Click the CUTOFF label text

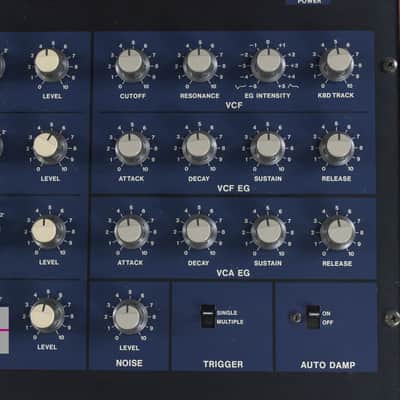132,96
